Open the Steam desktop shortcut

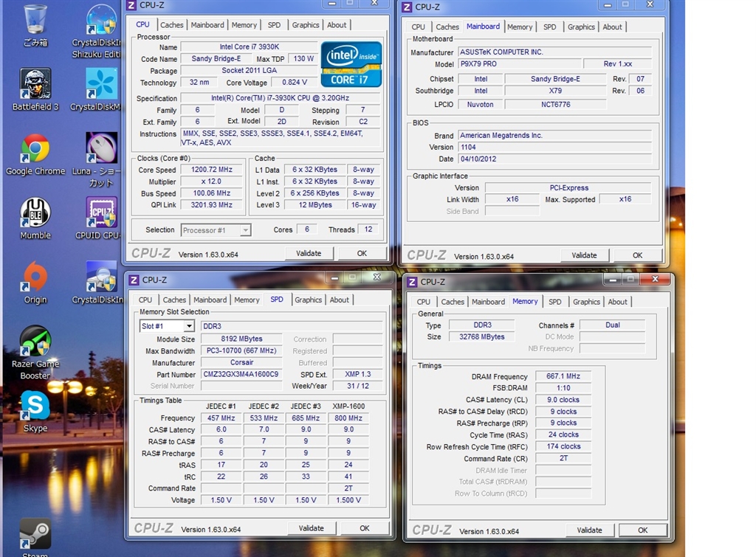(x=35, y=535)
